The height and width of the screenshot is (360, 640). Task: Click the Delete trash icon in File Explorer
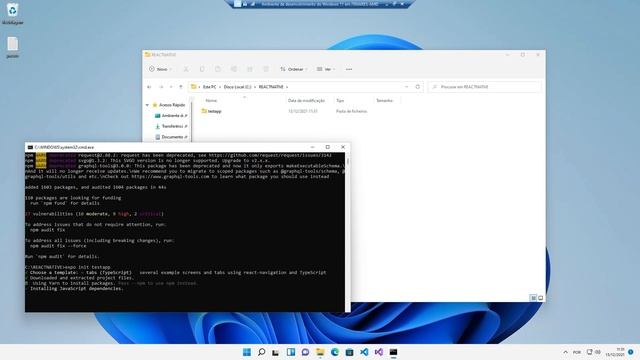coord(266,69)
